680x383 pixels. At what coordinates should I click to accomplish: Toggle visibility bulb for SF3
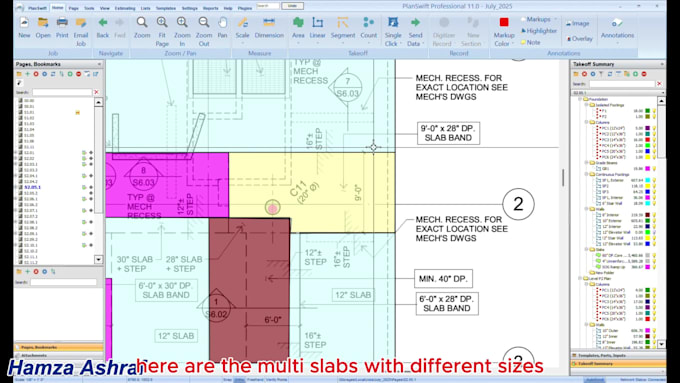tap(654, 191)
